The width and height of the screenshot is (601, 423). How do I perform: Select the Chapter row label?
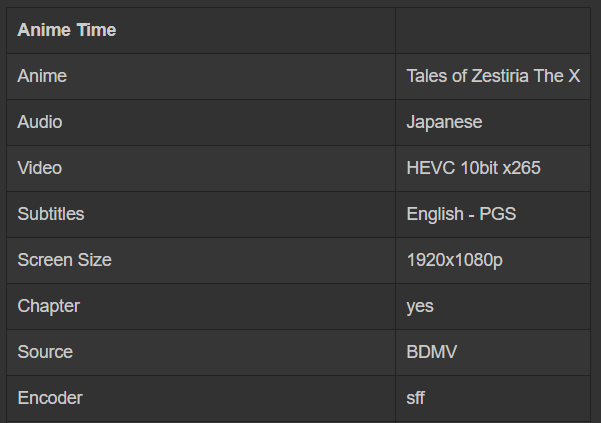[48, 306]
